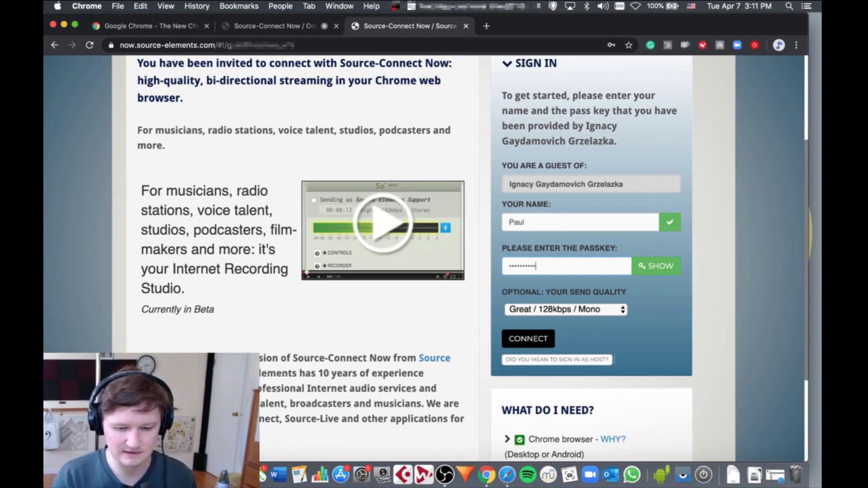Open the Android green robot app in Dock
The image size is (868, 488).
point(661,474)
